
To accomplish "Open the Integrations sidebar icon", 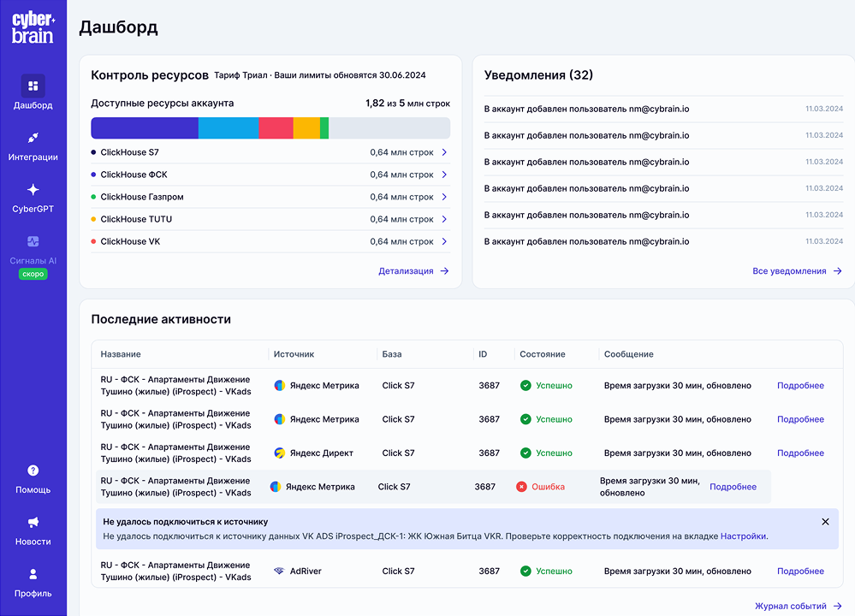I will 33,138.
